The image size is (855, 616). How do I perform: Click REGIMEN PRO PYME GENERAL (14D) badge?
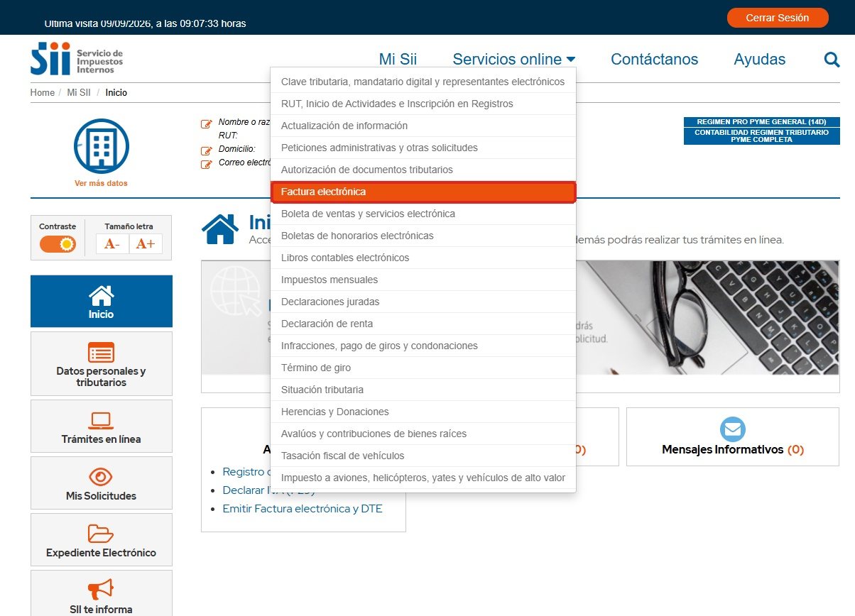[761, 122]
